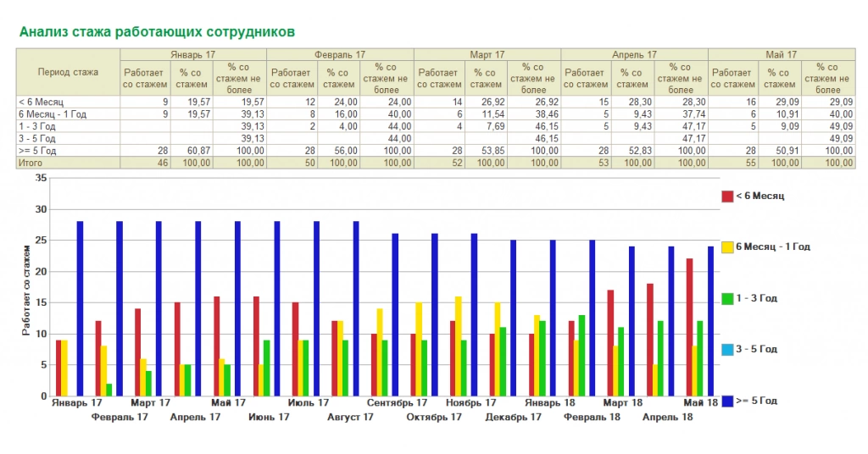Click the red bar above Май 18
The image size is (868, 454).
coord(689,327)
